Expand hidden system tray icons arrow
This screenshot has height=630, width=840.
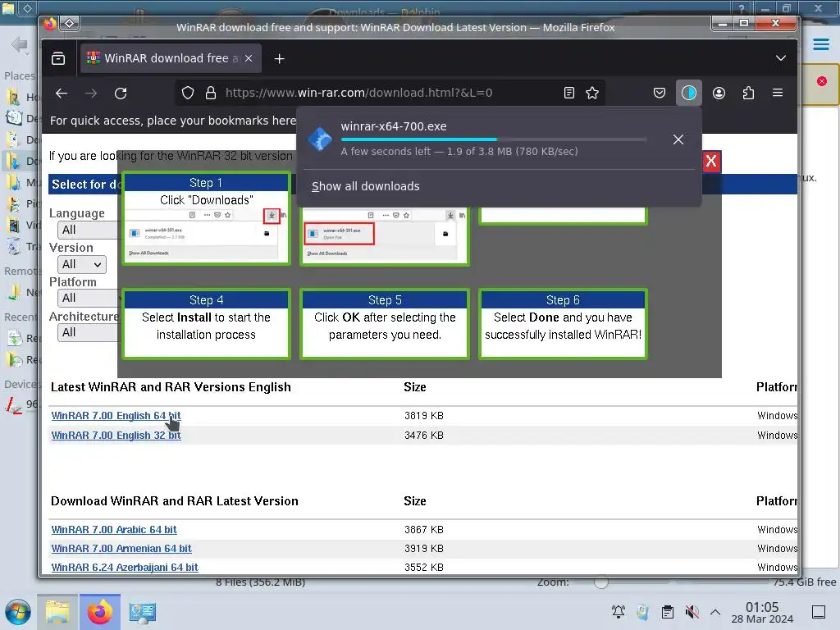[x=715, y=612]
